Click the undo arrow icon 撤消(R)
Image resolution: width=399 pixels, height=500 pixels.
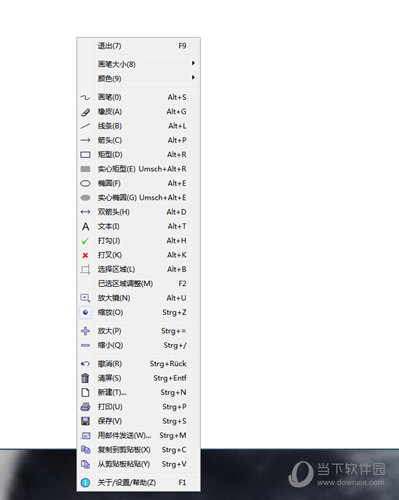[85, 364]
